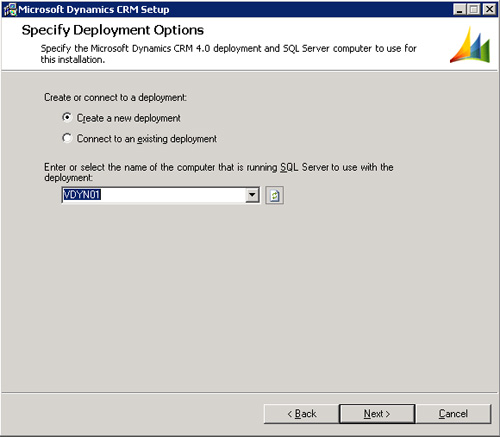Click inside the VDYN01 server name field

(x=154, y=195)
